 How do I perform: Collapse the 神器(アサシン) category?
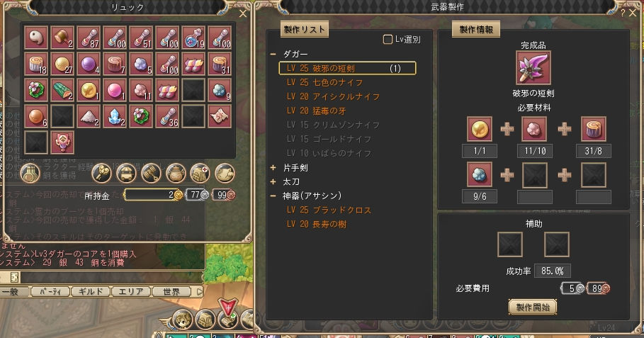[x=273, y=196]
